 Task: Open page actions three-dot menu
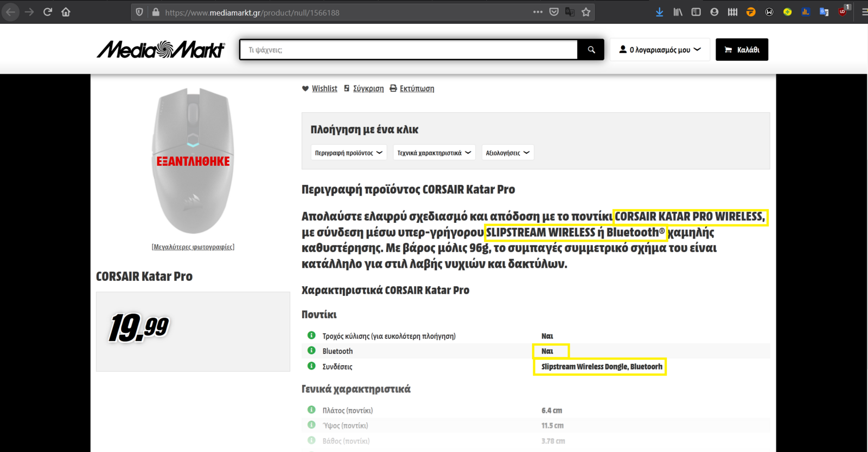(x=538, y=12)
